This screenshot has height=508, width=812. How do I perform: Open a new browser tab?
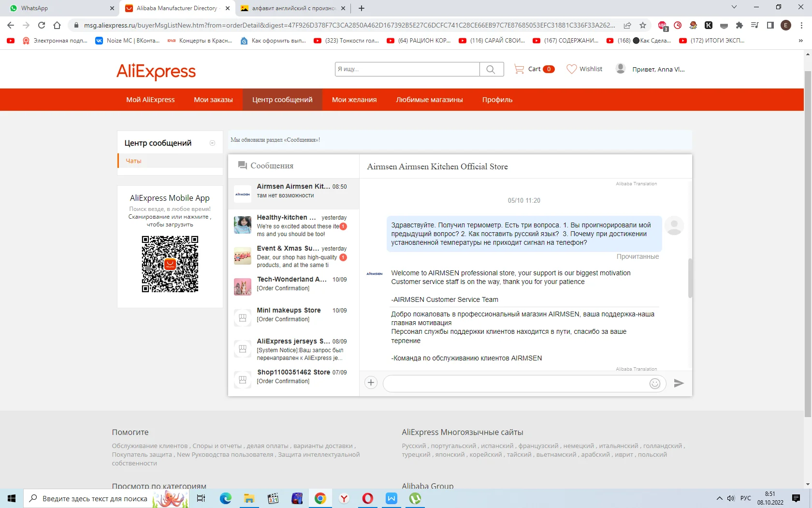pos(362,8)
